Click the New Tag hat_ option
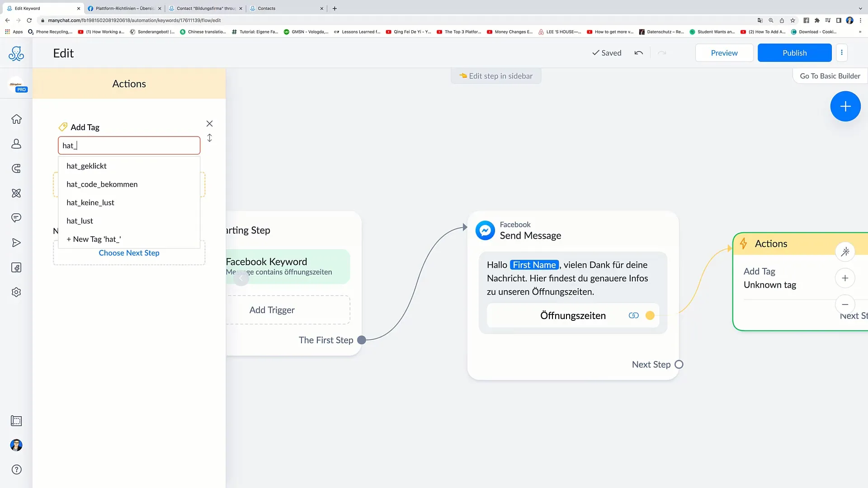 (x=94, y=239)
